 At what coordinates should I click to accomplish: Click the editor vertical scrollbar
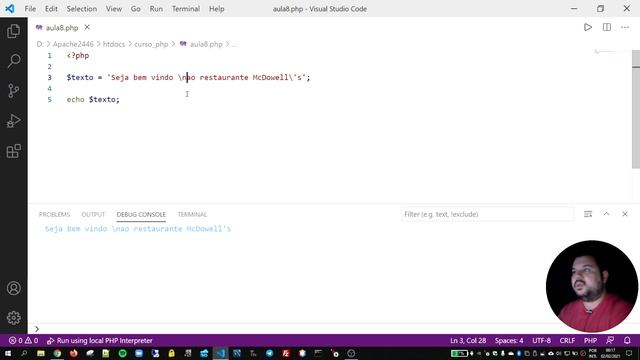point(636,109)
